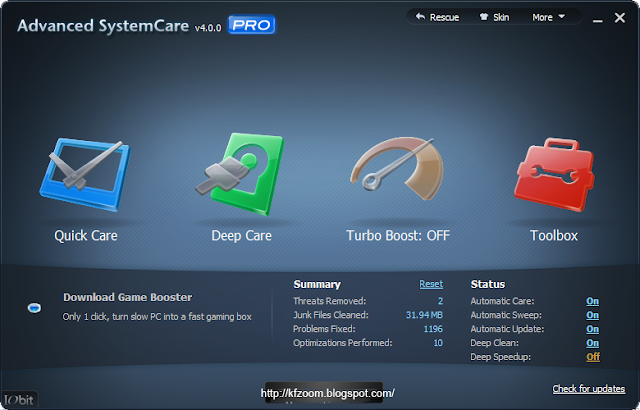This screenshot has width=640, height=410.
Task: Open the red Toolbox icon
Action: pyautogui.click(x=554, y=175)
